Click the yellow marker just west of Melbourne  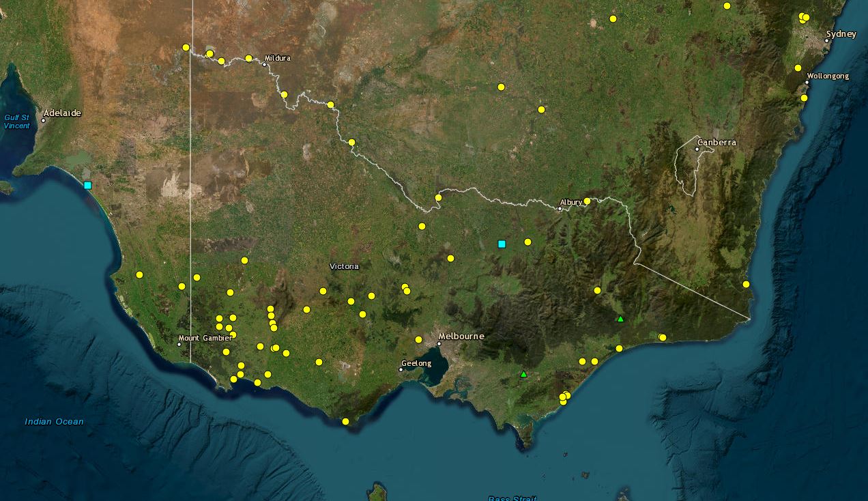pyautogui.click(x=420, y=338)
